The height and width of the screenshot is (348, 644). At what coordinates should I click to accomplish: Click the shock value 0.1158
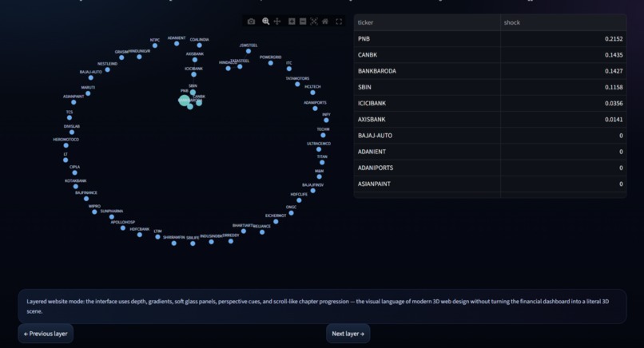tap(614, 87)
